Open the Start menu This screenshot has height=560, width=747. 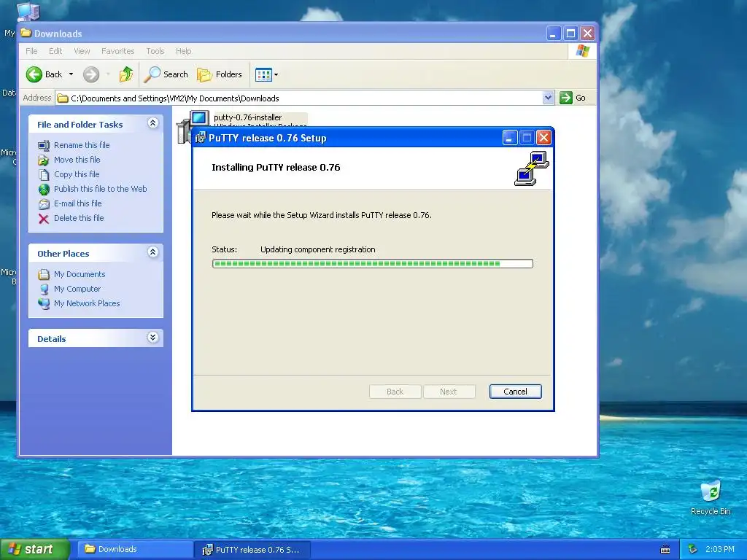pos(35,550)
